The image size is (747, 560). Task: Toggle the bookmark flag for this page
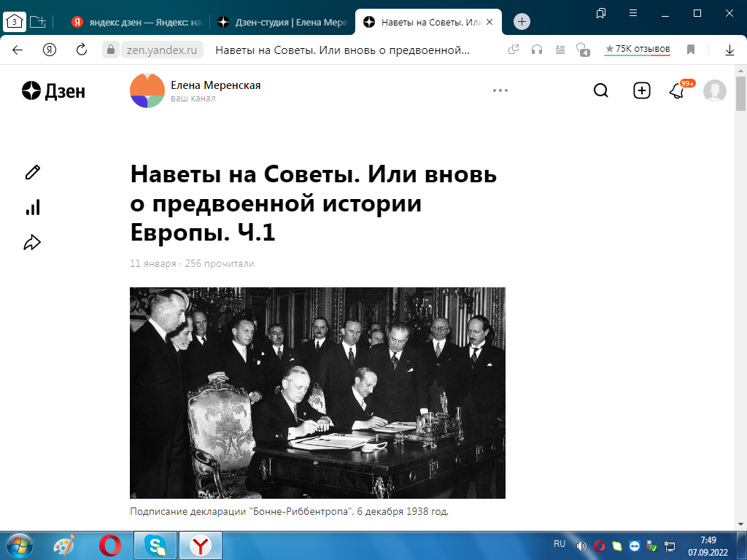coord(690,50)
